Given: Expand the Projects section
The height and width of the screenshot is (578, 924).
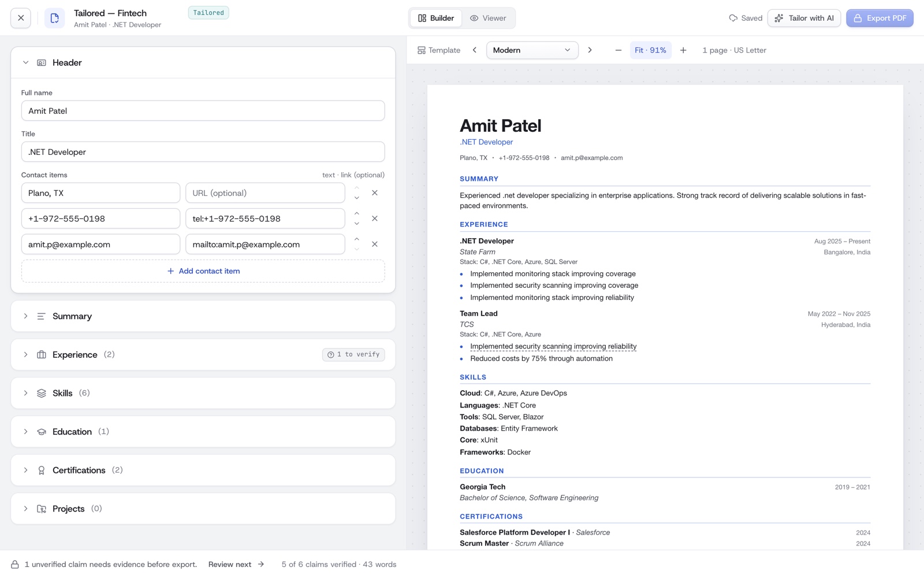Looking at the screenshot, I should 25,509.
